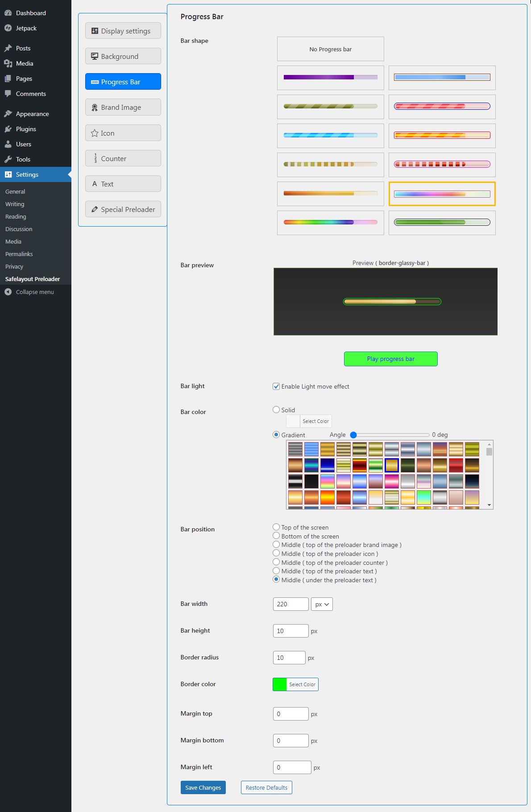Switch to the Special Preloader tab

(123, 209)
